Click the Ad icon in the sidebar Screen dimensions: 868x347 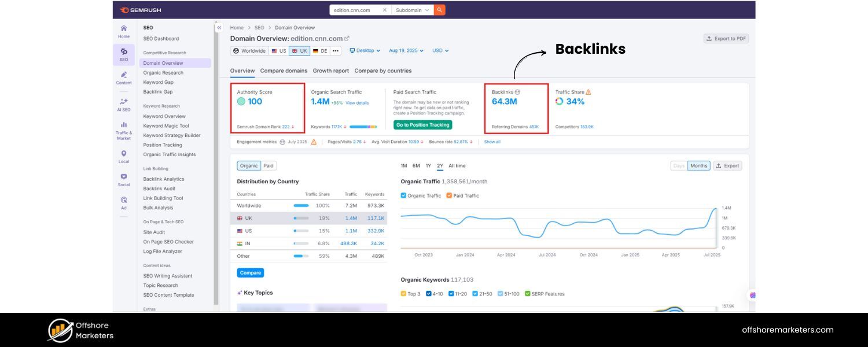point(123,202)
